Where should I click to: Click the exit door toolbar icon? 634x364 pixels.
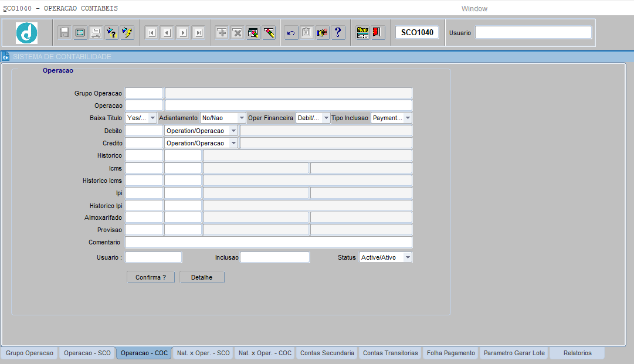click(x=378, y=33)
